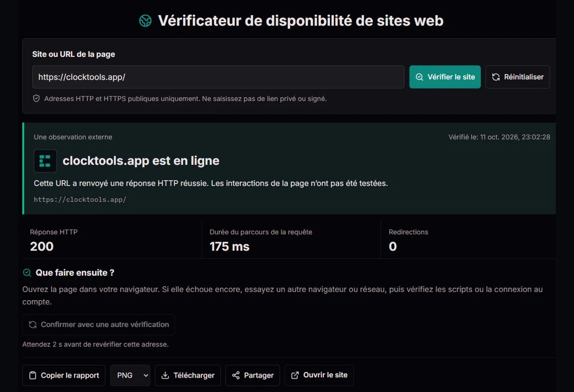Image resolution: width=574 pixels, height=392 pixels.
Task: Reset the form with Réinitialiser
Action: (518, 77)
